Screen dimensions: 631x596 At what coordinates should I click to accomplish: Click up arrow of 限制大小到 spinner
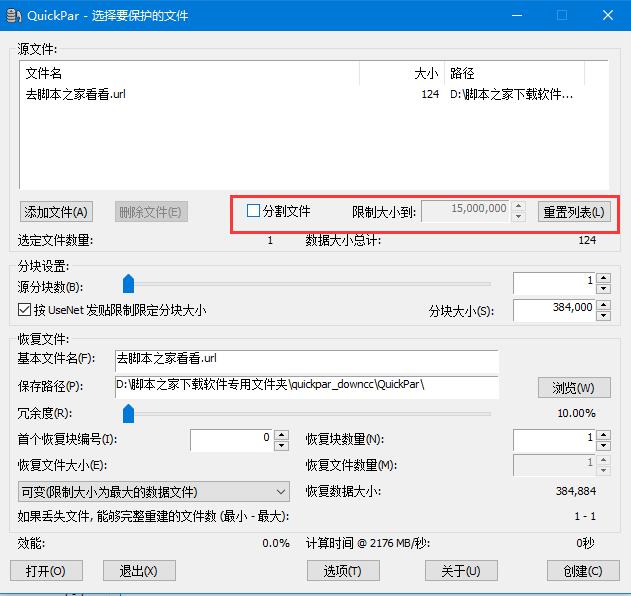519,206
